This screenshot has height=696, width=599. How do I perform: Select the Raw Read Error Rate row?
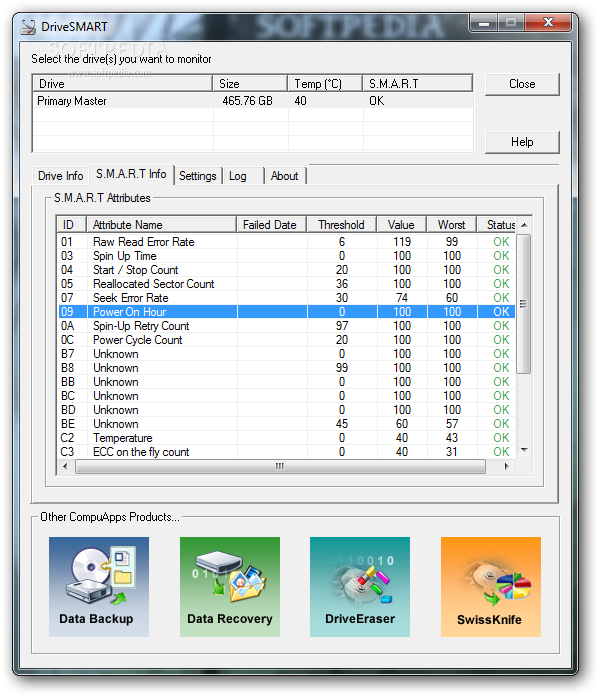coord(286,241)
